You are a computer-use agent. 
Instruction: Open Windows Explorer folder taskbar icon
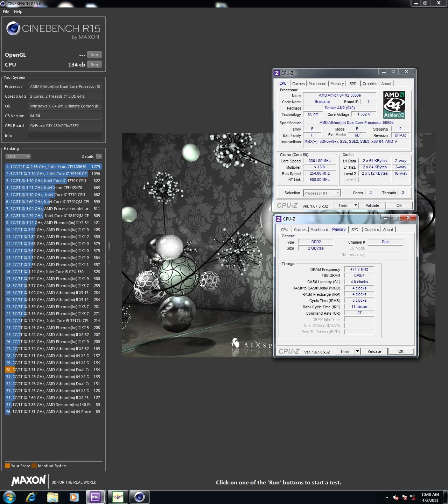coord(52,497)
